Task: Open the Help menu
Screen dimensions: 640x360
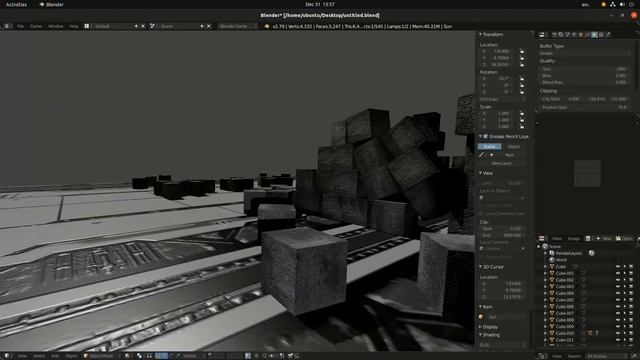Action: click(73, 26)
